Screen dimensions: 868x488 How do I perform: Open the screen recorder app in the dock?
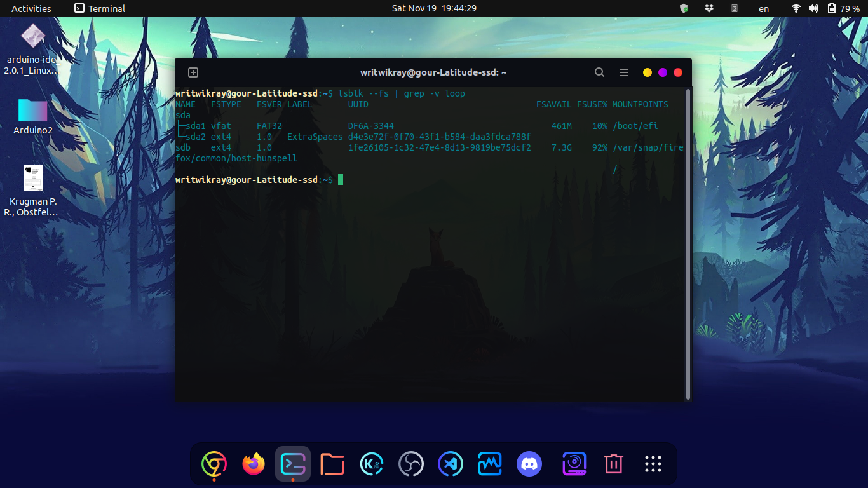tap(574, 464)
